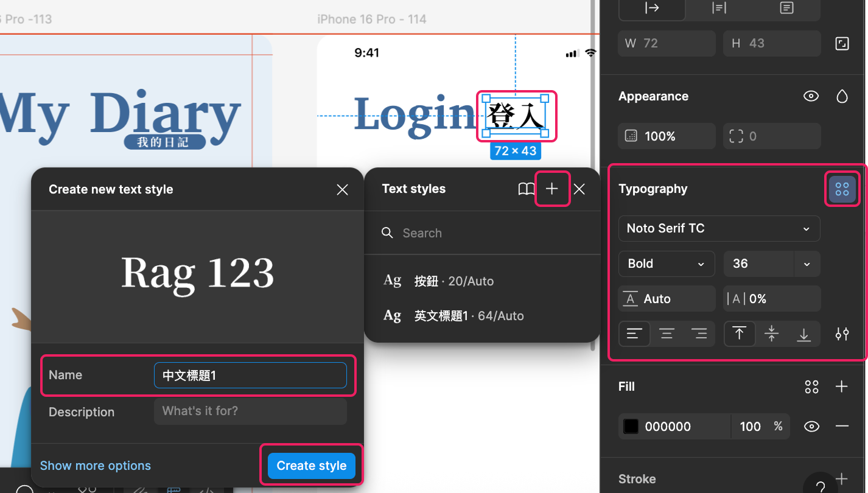The height and width of the screenshot is (493, 868).
Task: Click the Create style button
Action: coord(311,466)
